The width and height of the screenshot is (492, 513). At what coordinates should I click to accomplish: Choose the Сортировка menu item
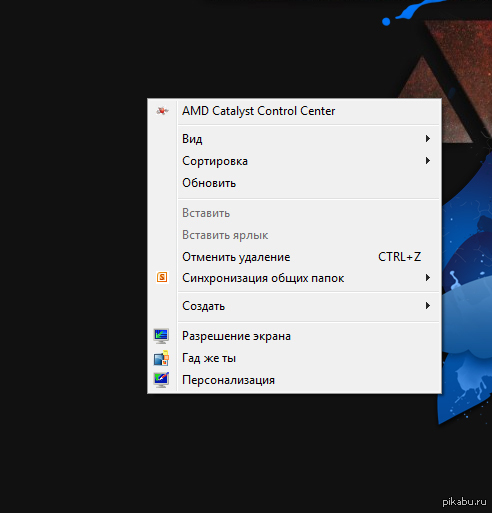click(x=294, y=161)
